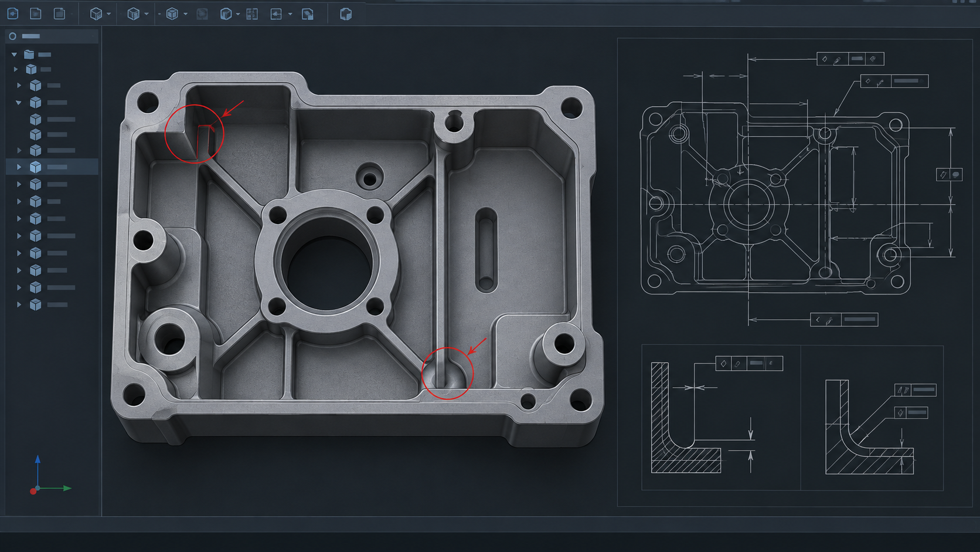The image size is (980, 552).
Task: Click the root folder icon in the model tree
Action: tap(29, 54)
